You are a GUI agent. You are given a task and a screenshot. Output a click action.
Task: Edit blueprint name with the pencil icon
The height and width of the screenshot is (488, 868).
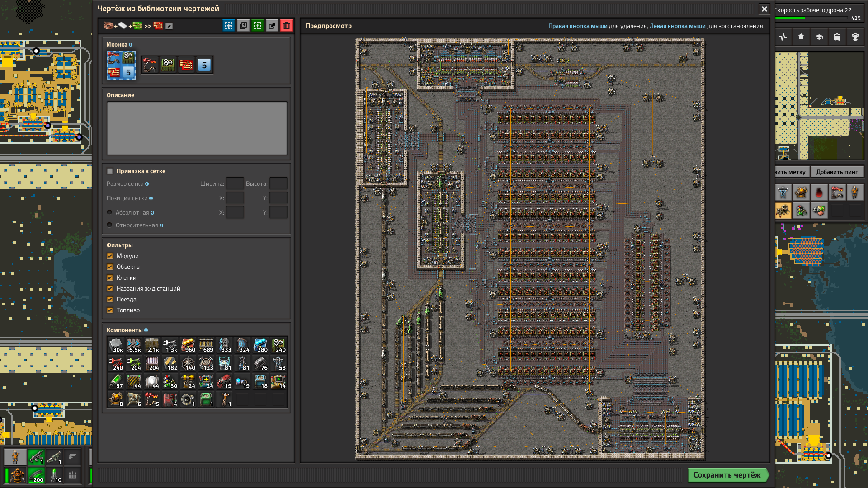click(x=169, y=26)
